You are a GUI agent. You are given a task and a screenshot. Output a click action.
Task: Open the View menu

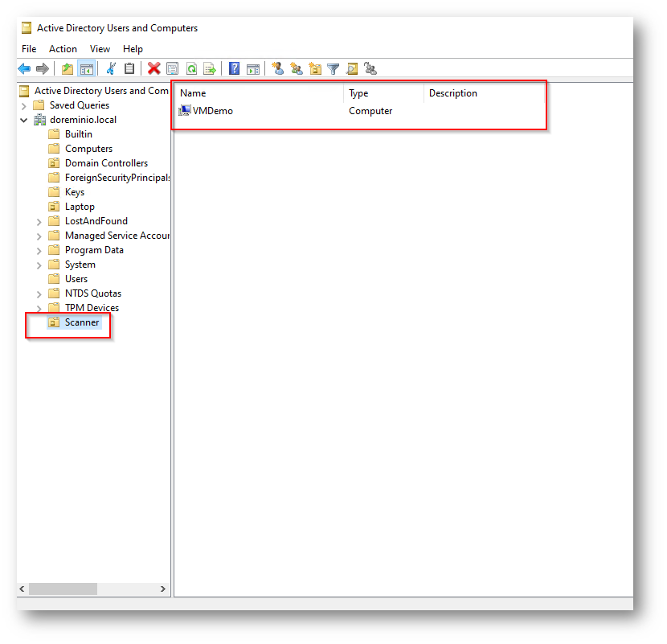tap(100, 49)
